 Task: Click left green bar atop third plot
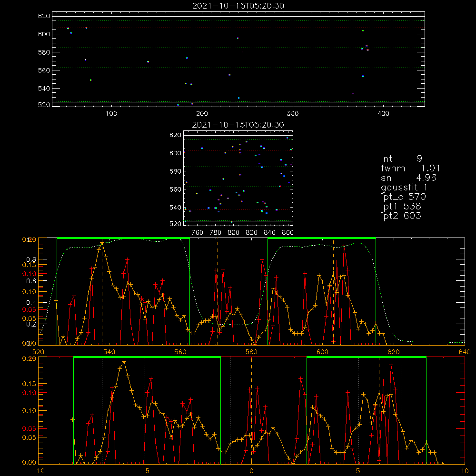123,238
